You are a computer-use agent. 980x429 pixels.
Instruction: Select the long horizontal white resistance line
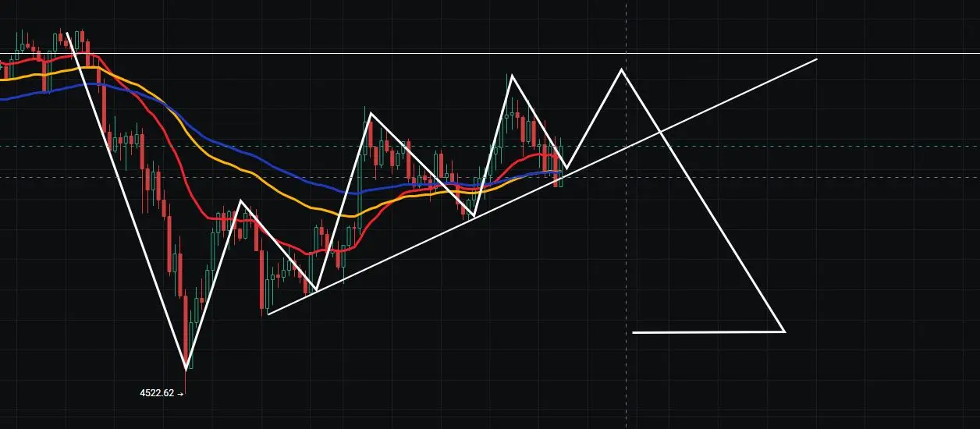(x=490, y=53)
